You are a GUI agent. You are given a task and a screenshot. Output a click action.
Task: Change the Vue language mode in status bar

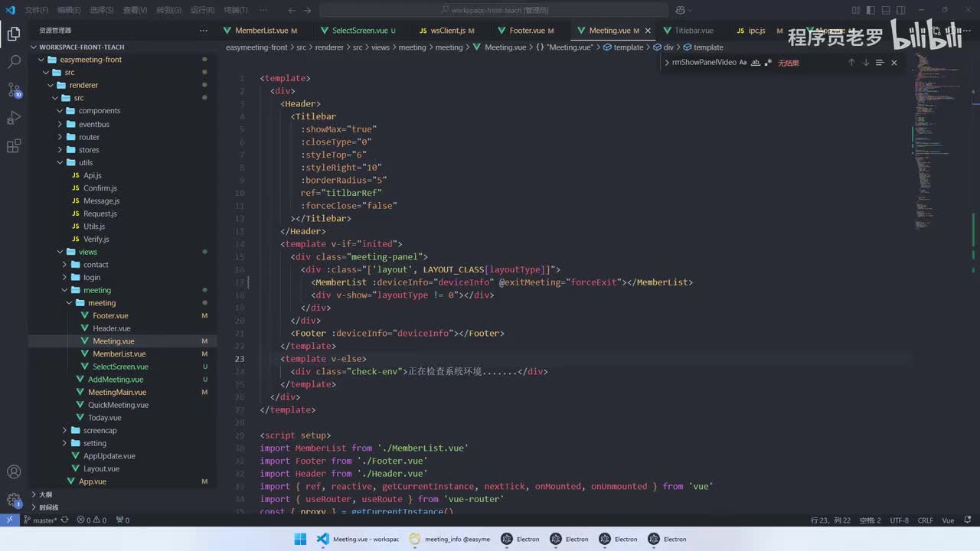pyautogui.click(x=948, y=520)
